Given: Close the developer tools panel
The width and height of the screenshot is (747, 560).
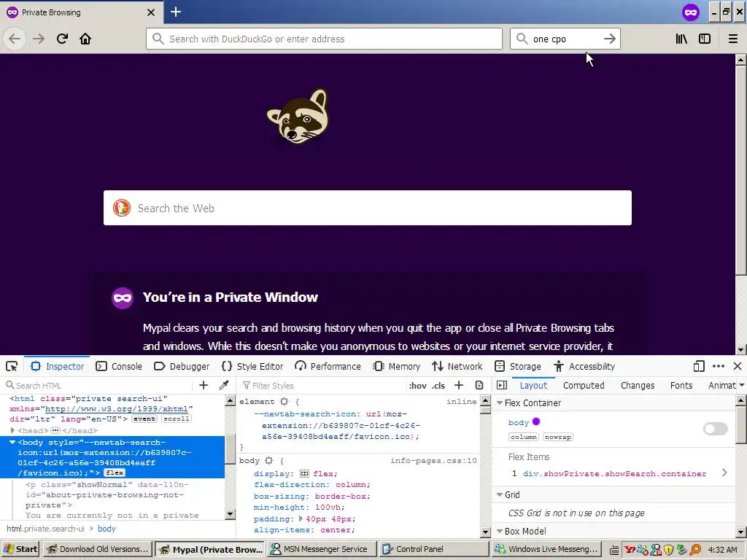Looking at the screenshot, I should pos(738,366).
